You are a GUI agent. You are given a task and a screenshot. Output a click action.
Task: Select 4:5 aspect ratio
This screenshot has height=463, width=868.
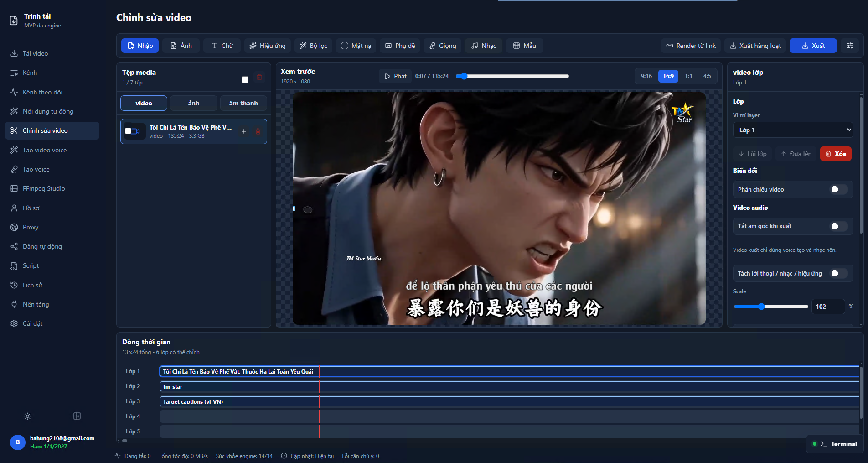(x=707, y=76)
